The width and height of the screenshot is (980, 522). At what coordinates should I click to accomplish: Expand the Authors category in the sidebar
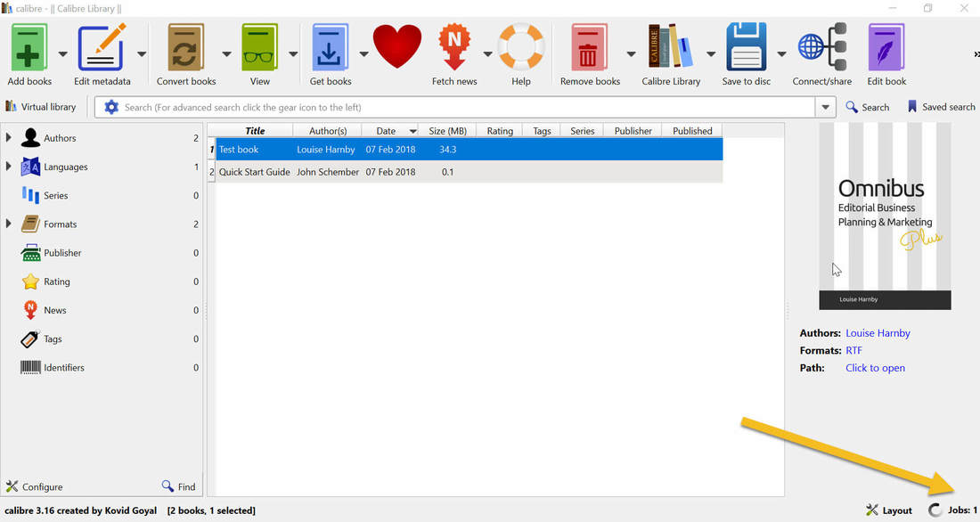pyautogui.click(x=9, y=137)
